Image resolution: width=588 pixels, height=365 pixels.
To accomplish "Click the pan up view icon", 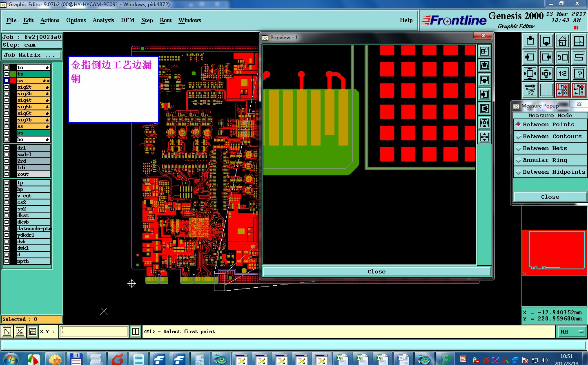I will coord(530,41).
